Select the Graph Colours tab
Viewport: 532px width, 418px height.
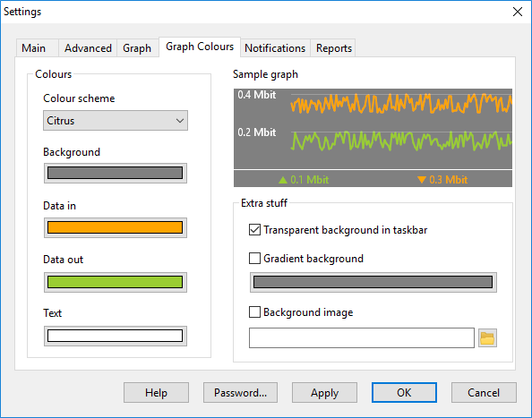[200, 47]
